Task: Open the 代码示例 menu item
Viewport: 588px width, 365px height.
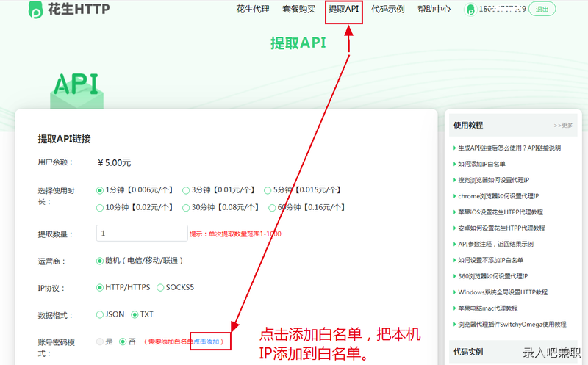Action: (388, 9)
